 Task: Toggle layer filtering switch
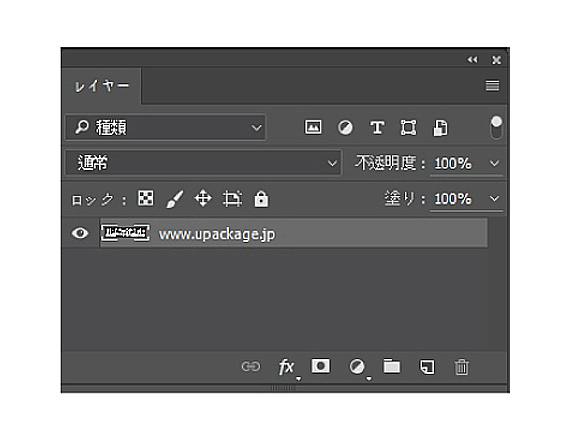(x=496, y=127)
